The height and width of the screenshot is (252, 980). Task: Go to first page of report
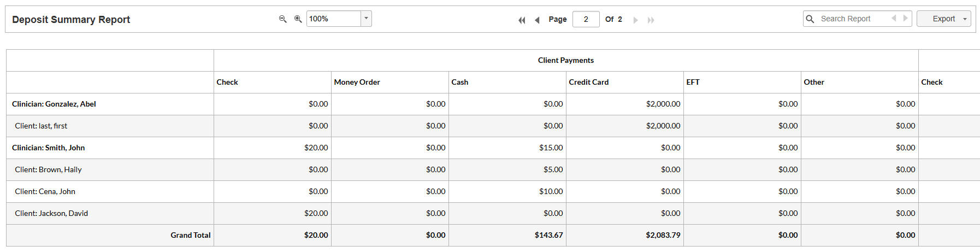click(x=522, y=20)
